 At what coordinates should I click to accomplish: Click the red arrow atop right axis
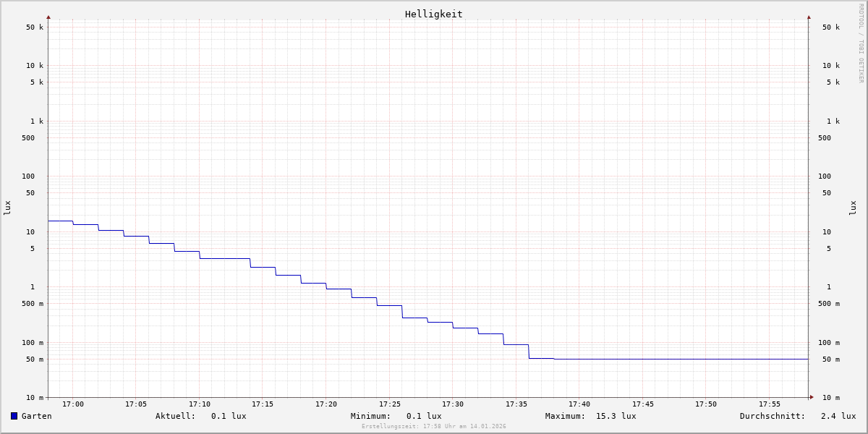(x=809, y=17)
